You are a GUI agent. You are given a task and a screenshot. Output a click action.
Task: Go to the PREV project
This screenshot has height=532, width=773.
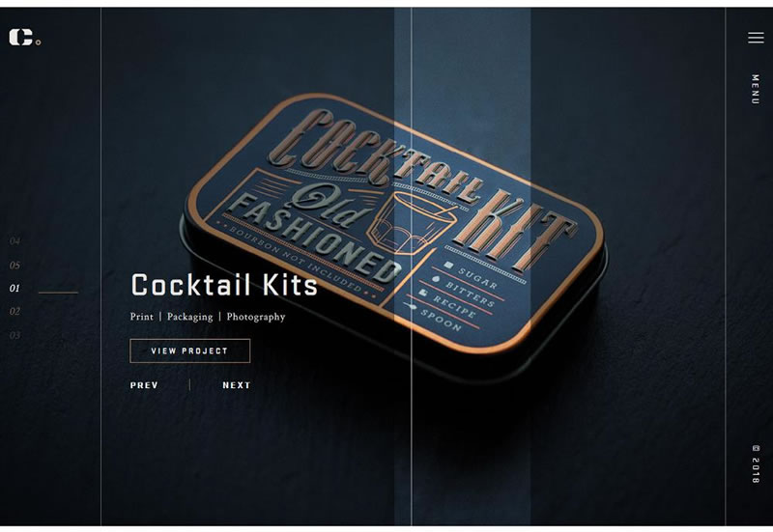pyautogui.click(x=144, y=385)
